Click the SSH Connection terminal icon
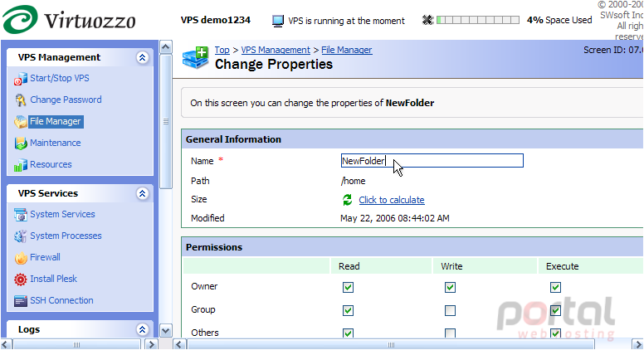This screenshot has width=644, height=350. [x=21, y=301]
